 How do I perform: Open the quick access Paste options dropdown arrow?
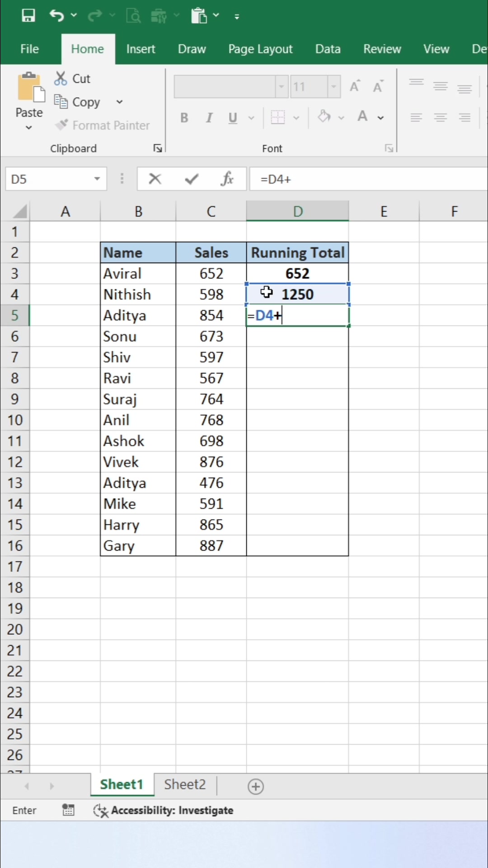tap(216, 15)
